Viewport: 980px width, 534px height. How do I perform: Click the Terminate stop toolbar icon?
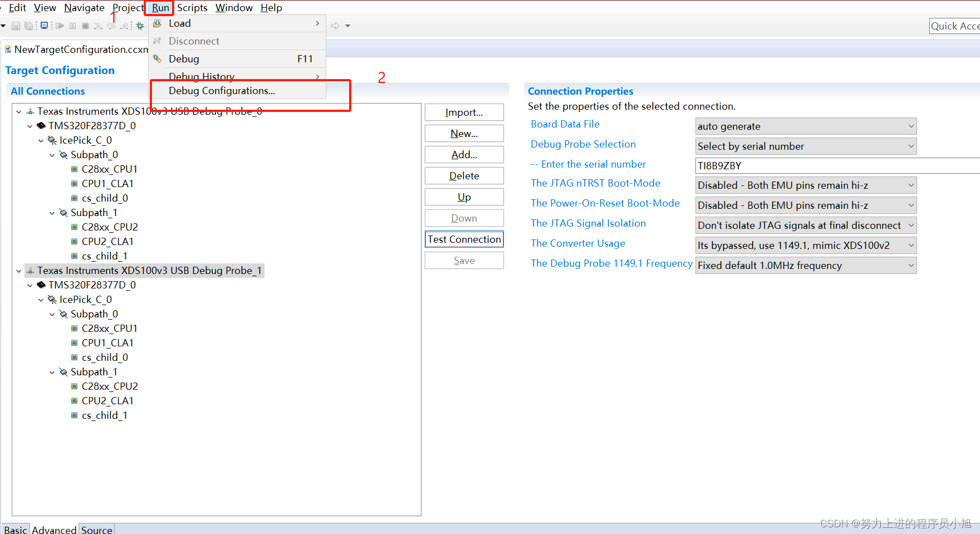tap(85, 26)
